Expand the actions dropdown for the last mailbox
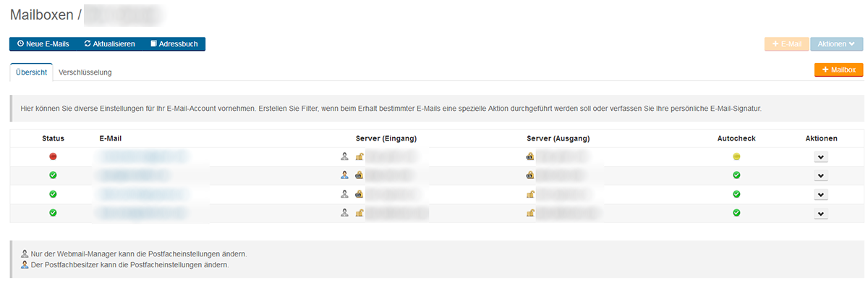 click(x=821, y=214)
